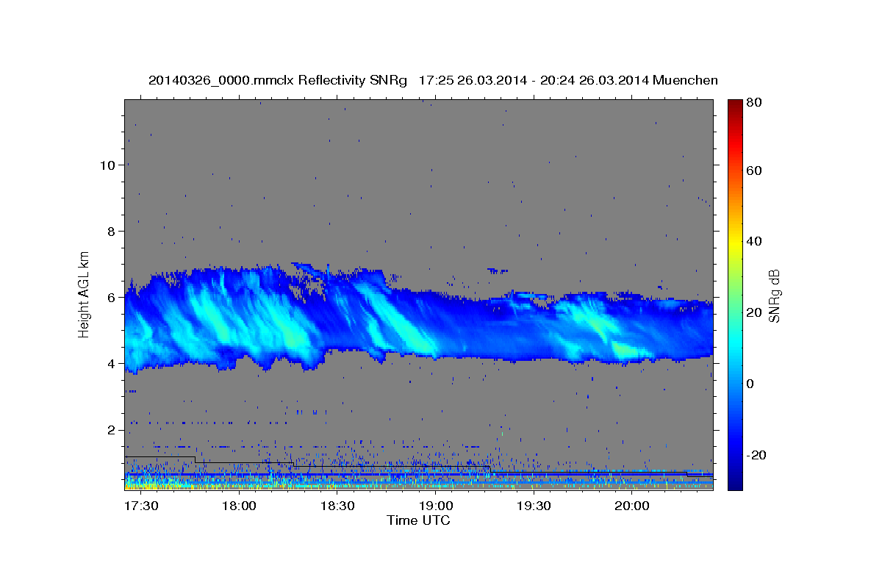Click the 20:00 time tick label
Viewport: 882px width, 588px height.
tap(631, 506)
